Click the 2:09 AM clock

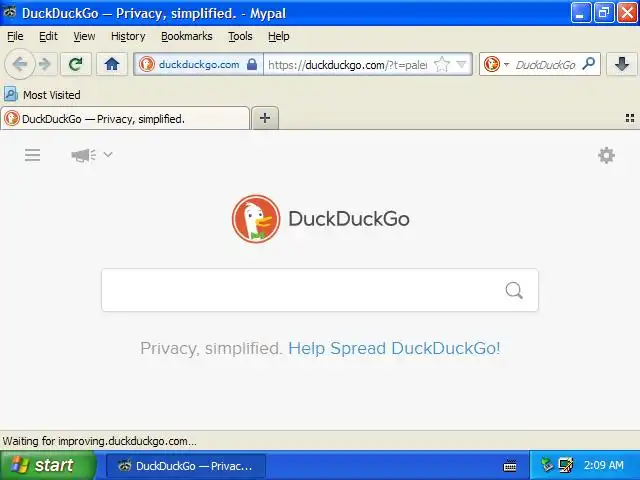pos(603,465)
